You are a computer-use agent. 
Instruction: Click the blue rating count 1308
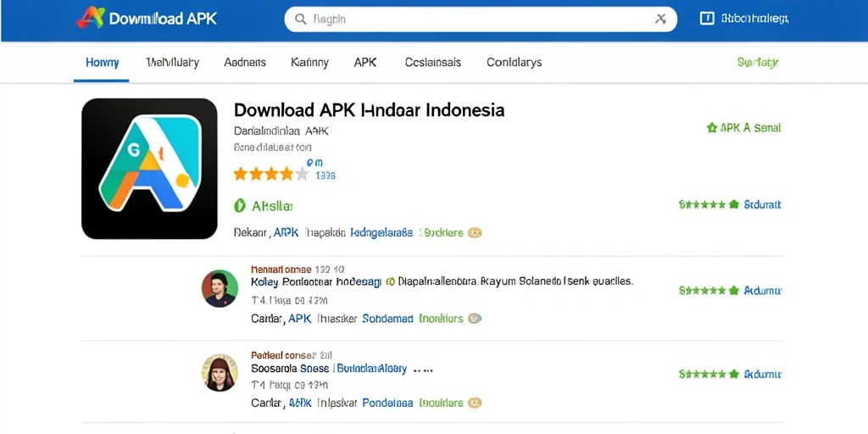coord(325,176)
